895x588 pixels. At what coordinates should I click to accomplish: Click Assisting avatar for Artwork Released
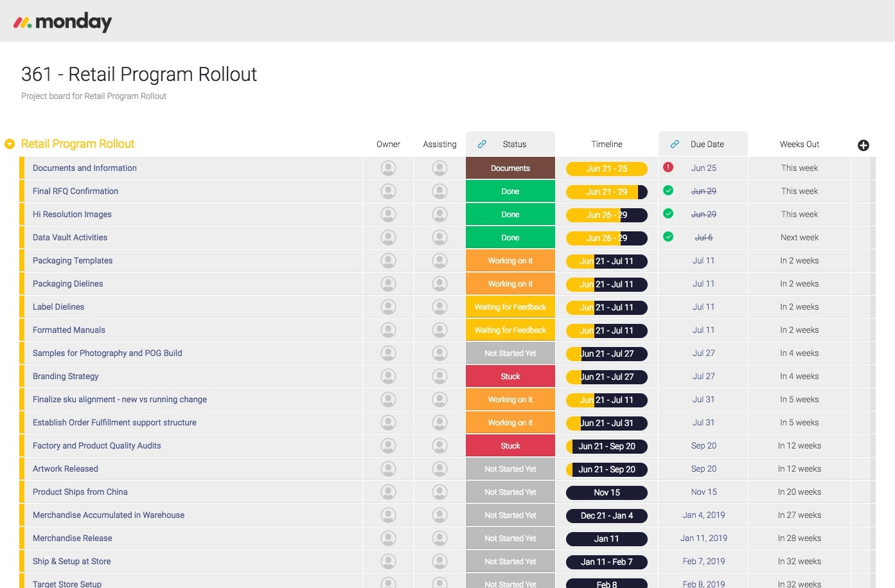(439, 468)
